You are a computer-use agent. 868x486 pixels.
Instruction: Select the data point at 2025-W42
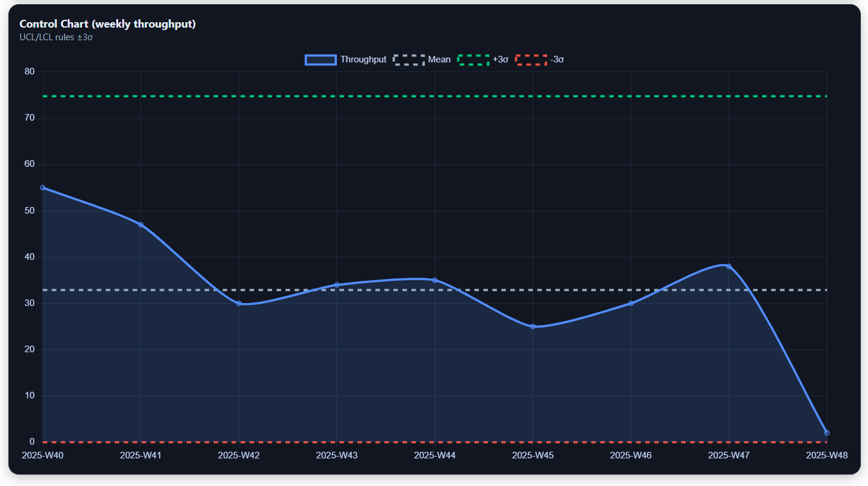click(x=238, y=303)
